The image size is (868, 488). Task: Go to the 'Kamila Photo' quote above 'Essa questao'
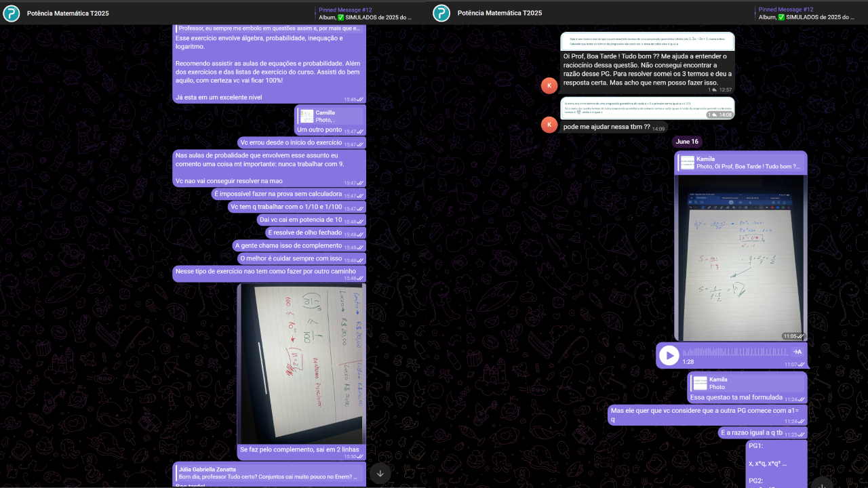pos(747,384)
